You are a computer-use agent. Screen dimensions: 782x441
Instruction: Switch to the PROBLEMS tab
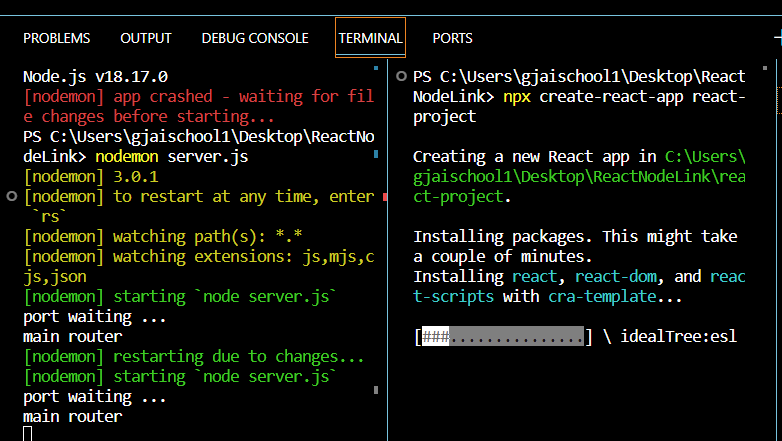(x=57, y=38)
